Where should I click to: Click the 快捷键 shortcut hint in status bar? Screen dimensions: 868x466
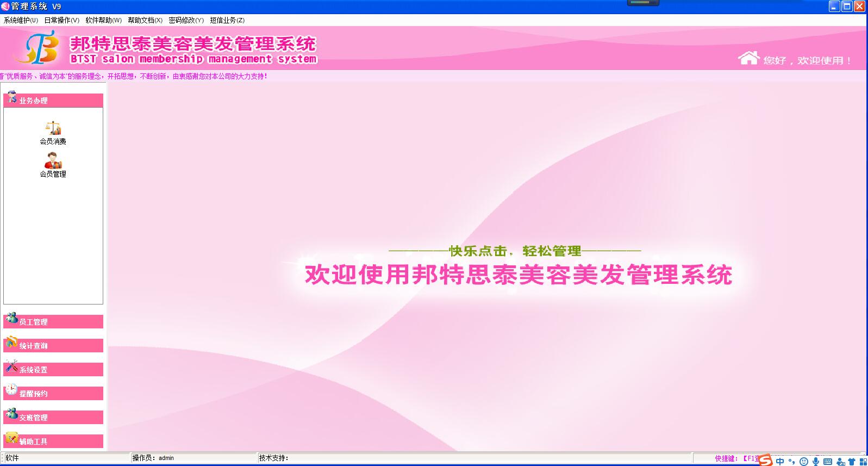pos(737,458)
